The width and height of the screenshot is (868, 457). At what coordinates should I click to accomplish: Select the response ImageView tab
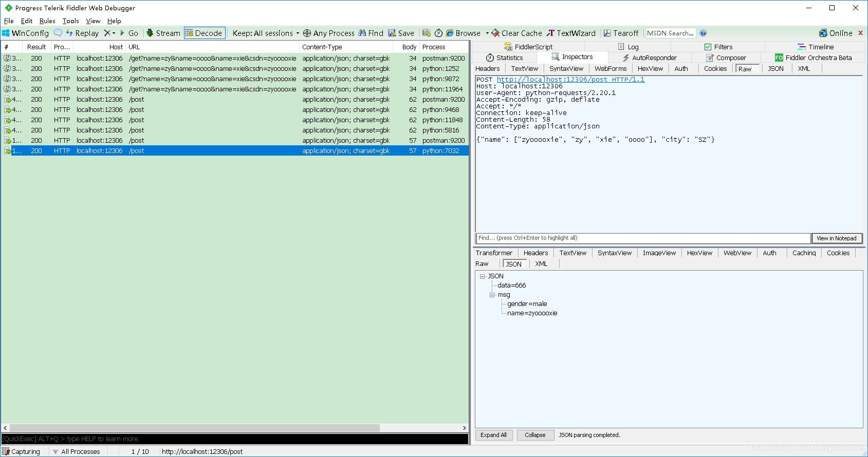tap(659, 253)
